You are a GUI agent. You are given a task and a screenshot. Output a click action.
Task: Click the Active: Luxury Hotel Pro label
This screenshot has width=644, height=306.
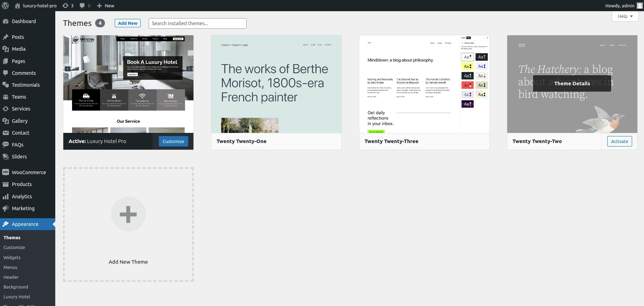pyautogui.click(x=97, y=141)
